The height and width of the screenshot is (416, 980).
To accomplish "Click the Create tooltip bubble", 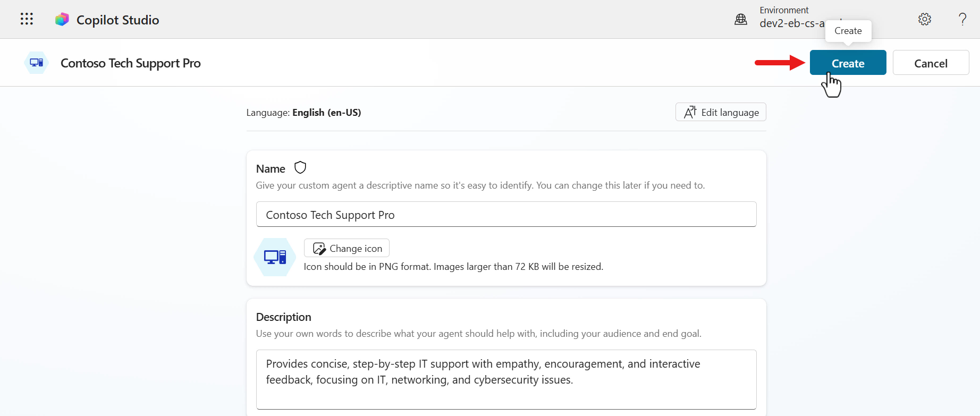I will 848,31.
